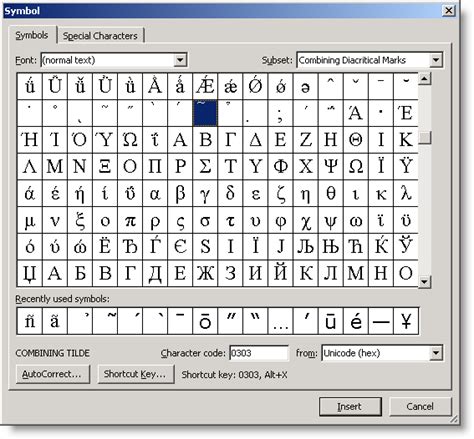Select the Greek capital Gamma Γ in row three
This screenshot has width=474, height=439.
point(230,140)
